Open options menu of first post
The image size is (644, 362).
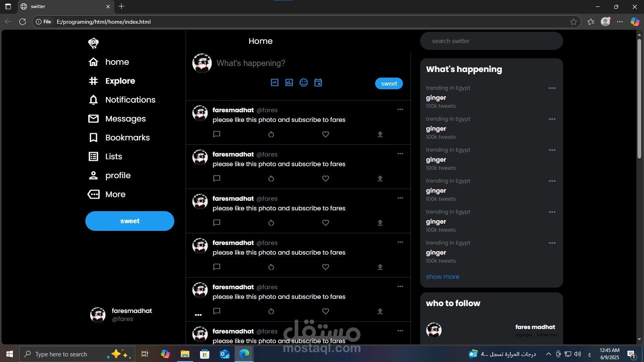[400, 109]
